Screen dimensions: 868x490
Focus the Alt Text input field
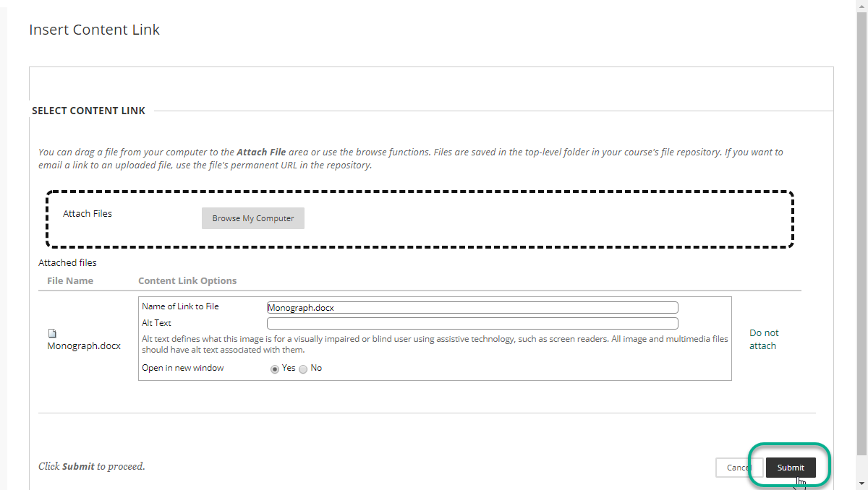click(x=472, y=323)
